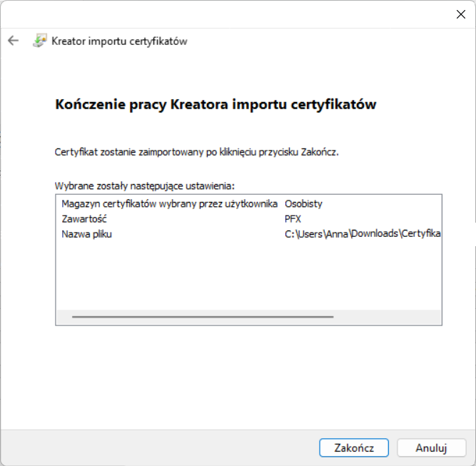
Task: Click the text 'Certyfikat zostanie zaimportowany po kliknięciu'
Action: coord(156,152)
